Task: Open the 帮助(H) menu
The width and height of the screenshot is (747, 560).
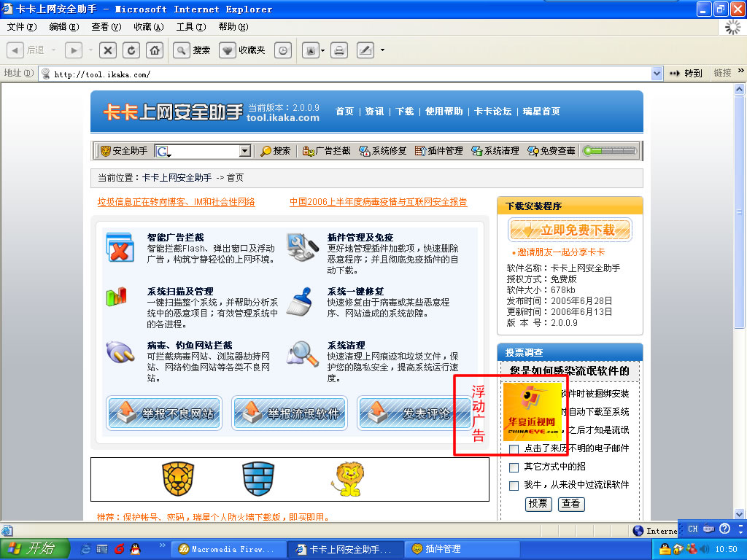Action: 233,27
